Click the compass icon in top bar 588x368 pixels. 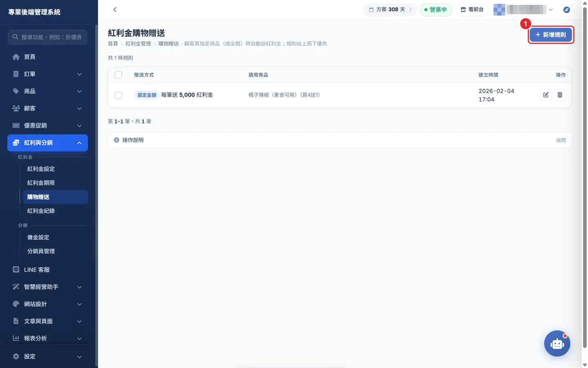pyautogui.click(x=566, y=10)
